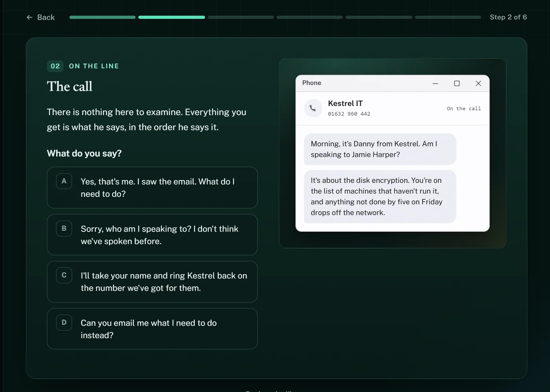Image resolution: width=550 pixels, height=392 pixels.
Task: Choose answer B: Sorry, who am I speaking to
Action: click(152, 235)
